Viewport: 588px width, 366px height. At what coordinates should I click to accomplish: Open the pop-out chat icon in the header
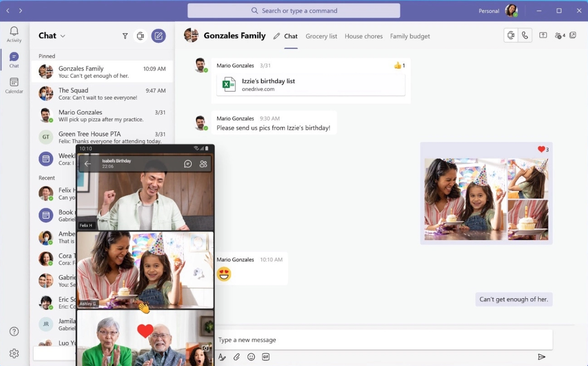tap(572, 35)
